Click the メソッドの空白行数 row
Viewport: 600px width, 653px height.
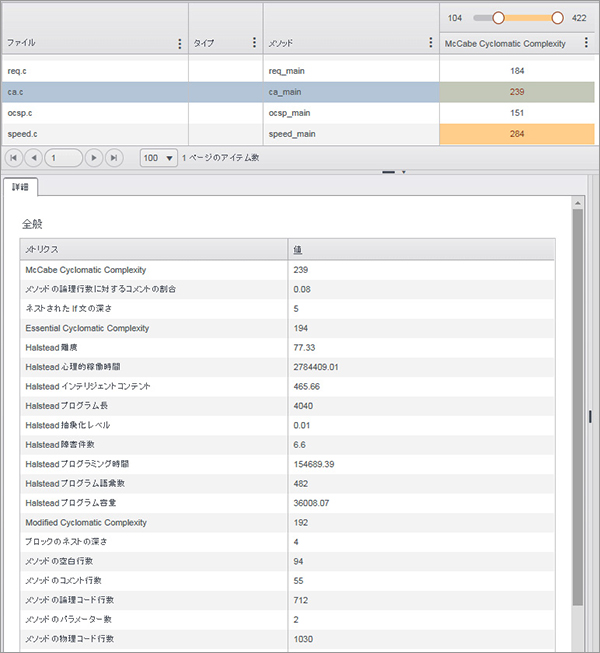coord(287,561)
